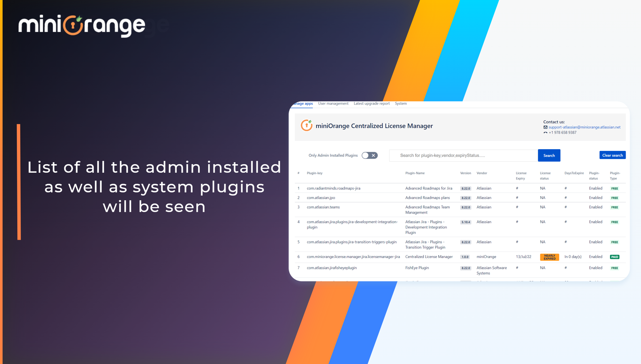Click Atlassian Software Systems vendor cell

pyautogui.click(x=491, y=270)
